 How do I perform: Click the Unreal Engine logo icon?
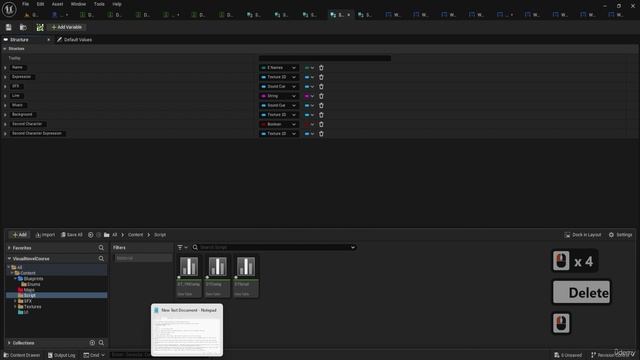tap(9, 9)
